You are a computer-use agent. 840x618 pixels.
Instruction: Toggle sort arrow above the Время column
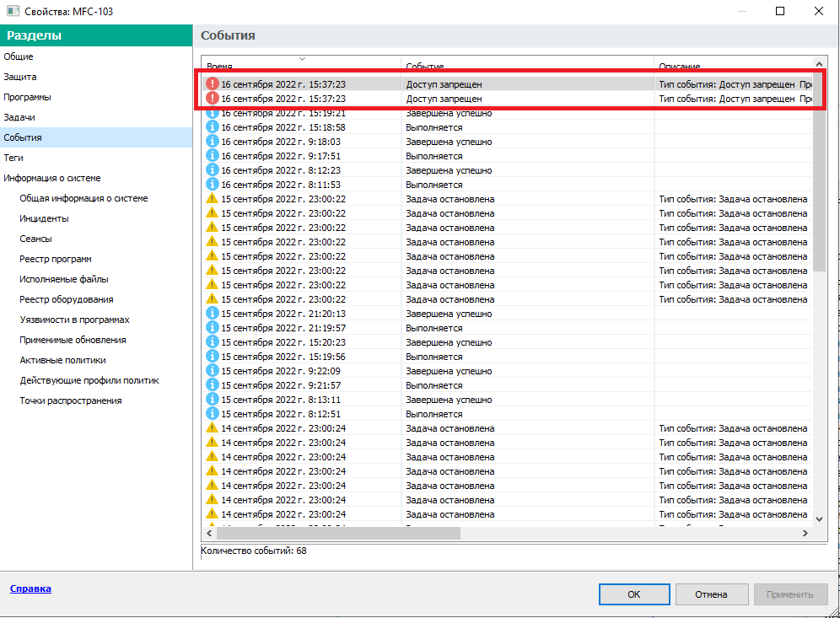302,58
